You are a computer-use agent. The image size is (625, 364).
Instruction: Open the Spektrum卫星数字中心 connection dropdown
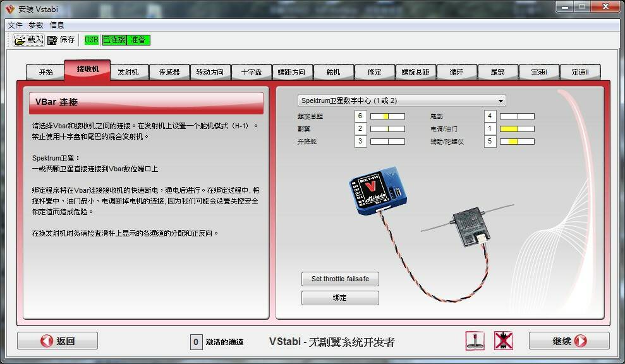[x=401, y=100]
